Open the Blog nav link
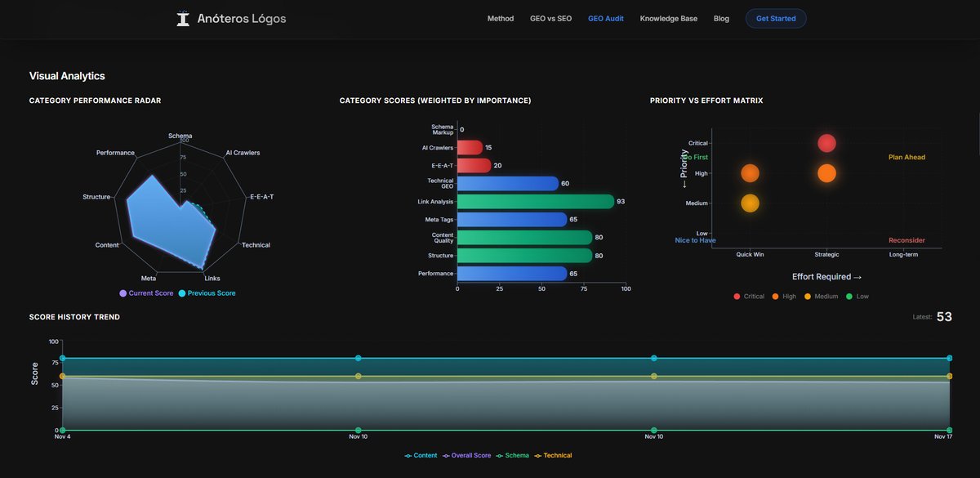Image resolution: width=980 pixels, height=478 pixels. pyautogui.click(x=721, y=18)
